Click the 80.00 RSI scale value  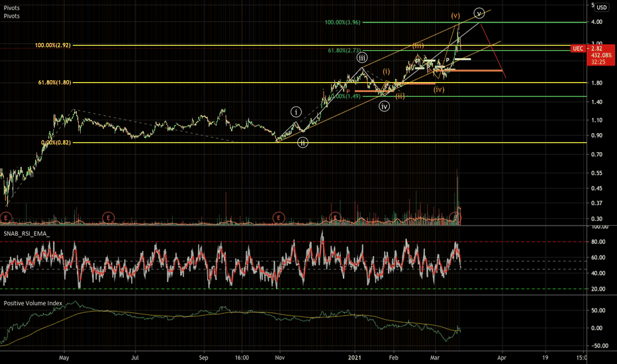click(x=598, y=242)
